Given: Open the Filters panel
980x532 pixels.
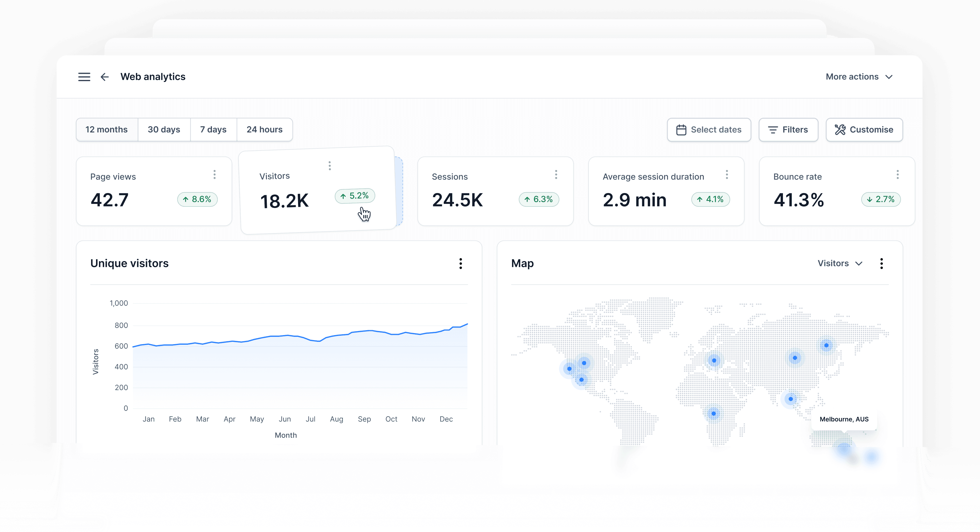Looking at the screenshot, I should (788, 129).
